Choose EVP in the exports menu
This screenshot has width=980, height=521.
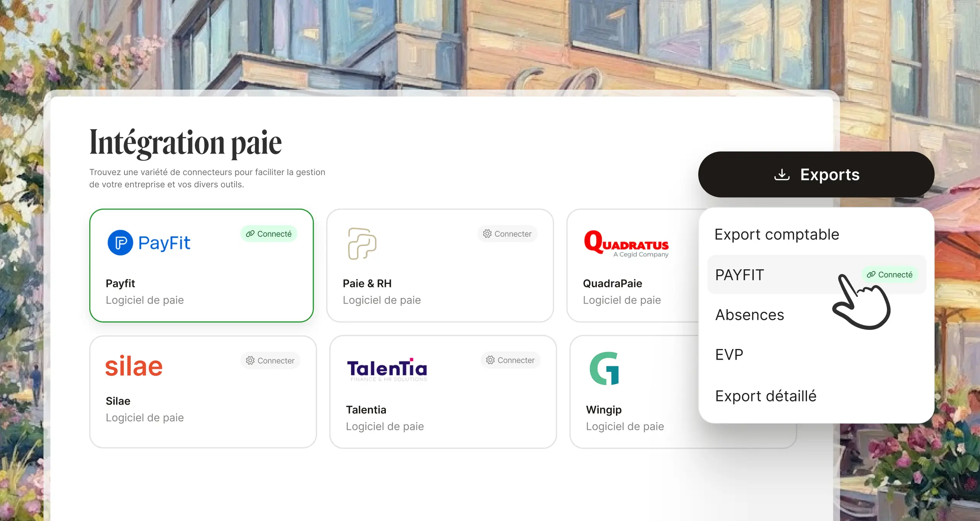pos(729,355)
